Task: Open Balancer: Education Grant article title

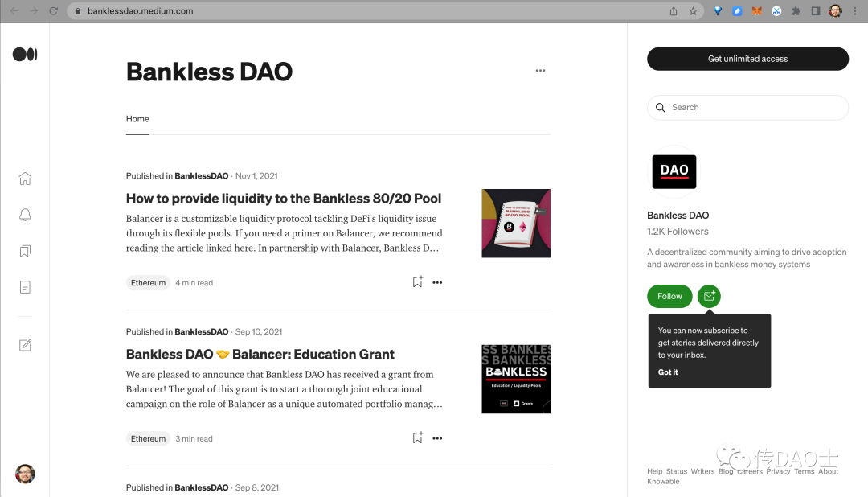Action: point(260,354)
